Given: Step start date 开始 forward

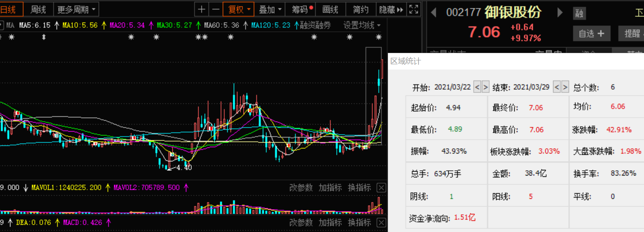Looking at the screenshot, I should click(485, 87).
